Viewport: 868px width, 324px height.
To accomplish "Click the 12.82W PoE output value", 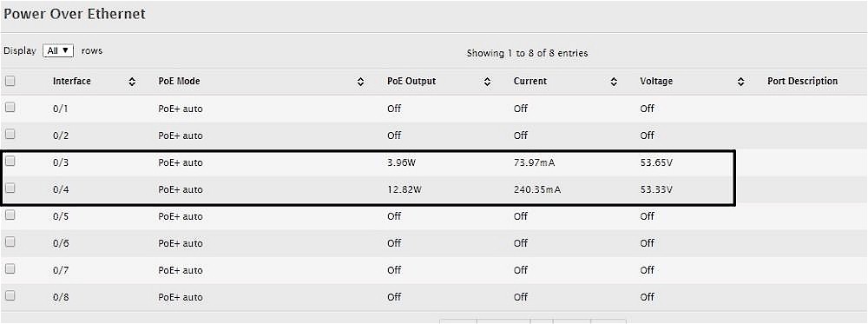I will 403,190.
